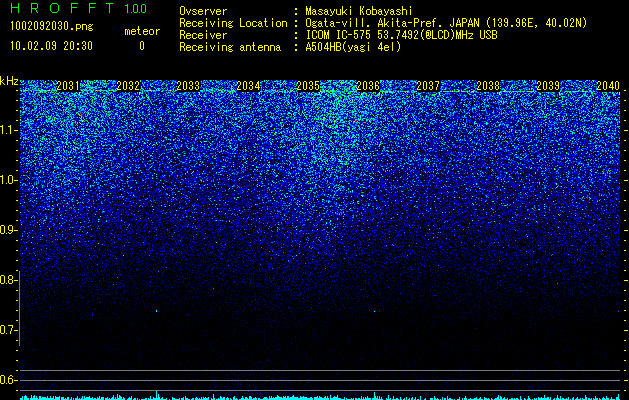Viewport: 629px width, 400px height.
Task: Click the timestamp 10.02.09 20:30
Action: pyautogui.click(x=51, y=46)
